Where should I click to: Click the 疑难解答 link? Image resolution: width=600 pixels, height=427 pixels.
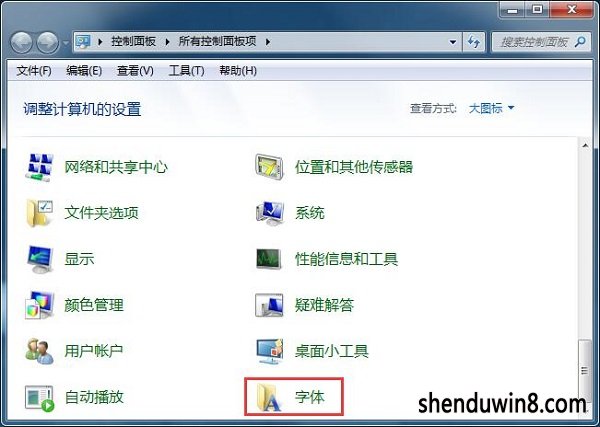click(324, 305)
